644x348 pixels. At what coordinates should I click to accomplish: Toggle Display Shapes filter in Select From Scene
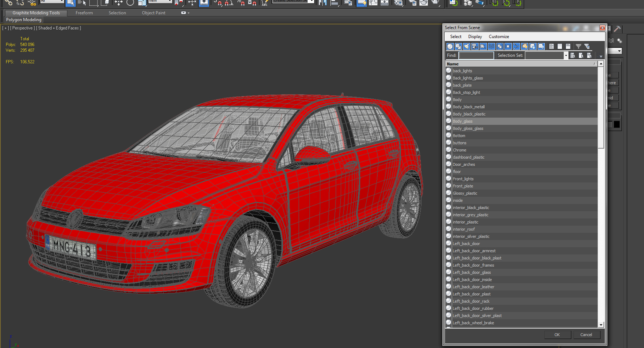459,46
